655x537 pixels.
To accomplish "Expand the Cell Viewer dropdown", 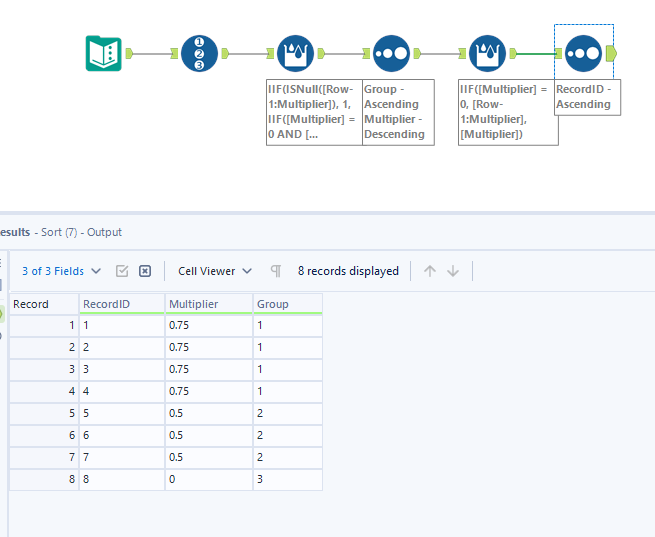I will coord(215,271).
